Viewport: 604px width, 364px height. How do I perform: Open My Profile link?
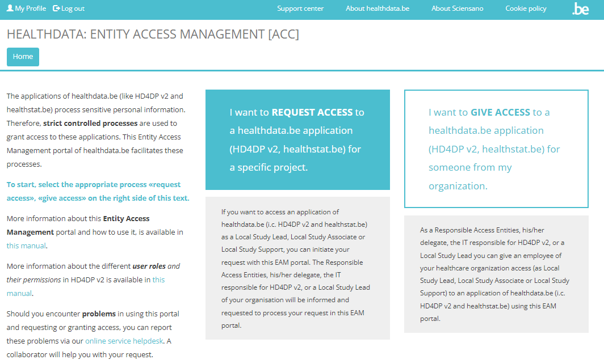30,9
